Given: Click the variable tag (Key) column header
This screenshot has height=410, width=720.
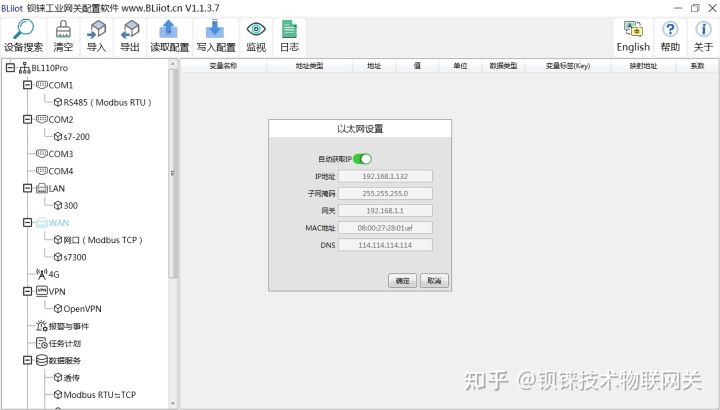Looking at the screenshot, I should point(568,66).
